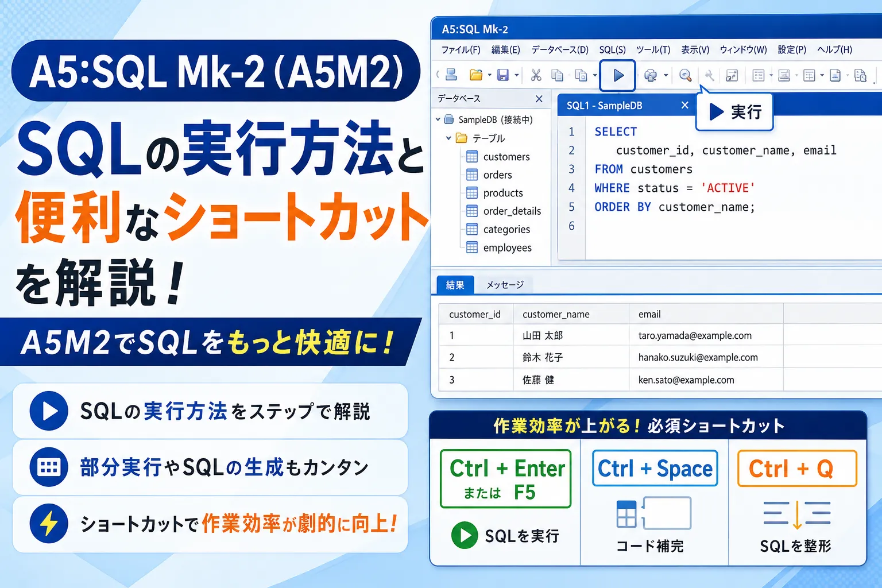The image size is (882, 588).
Task: Click the cell 山田 太郎
Action: 571,335
